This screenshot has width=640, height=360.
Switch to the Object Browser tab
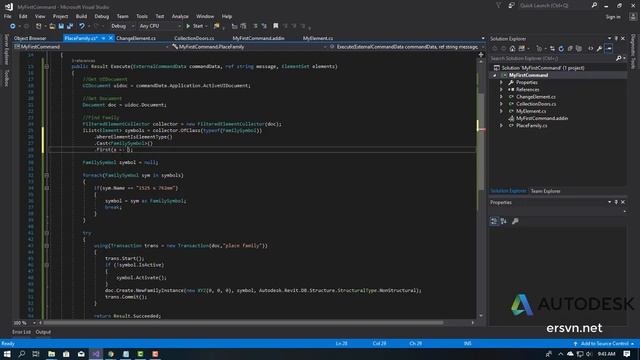[x=30, y=38]
